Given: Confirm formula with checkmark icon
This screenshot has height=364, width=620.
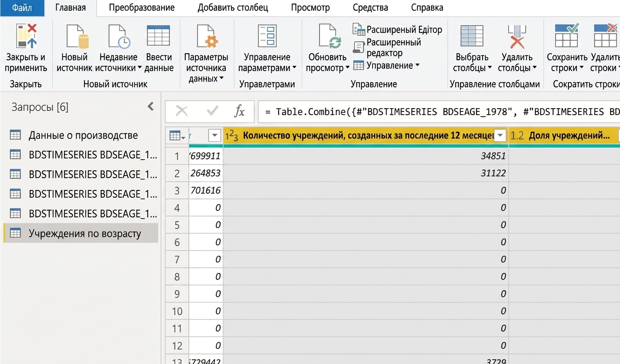Looking at the screenshot, I should coord(213,111).
